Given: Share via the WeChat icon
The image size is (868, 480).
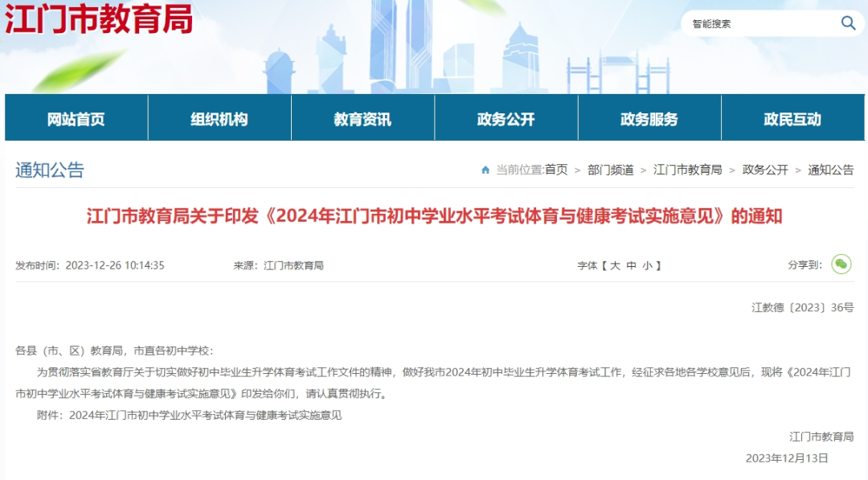Looking at the screenshot, I should 841,265.
